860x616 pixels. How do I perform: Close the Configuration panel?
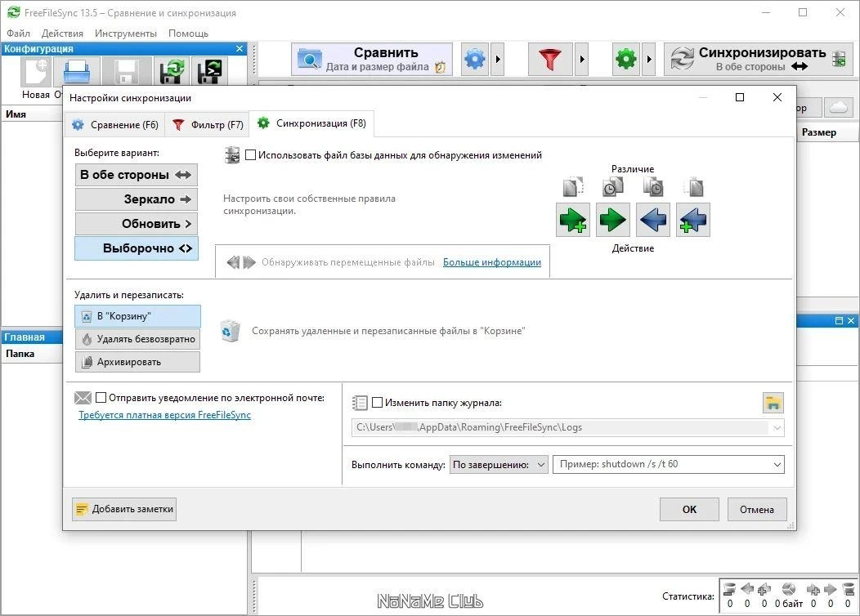(240, 49)
